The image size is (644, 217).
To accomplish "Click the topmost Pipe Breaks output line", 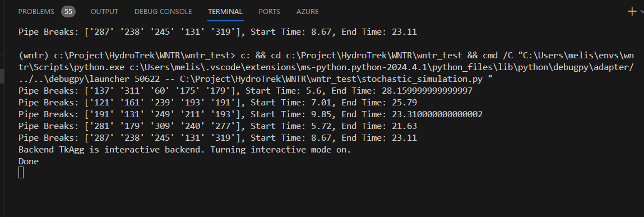I will pos(217,31).
